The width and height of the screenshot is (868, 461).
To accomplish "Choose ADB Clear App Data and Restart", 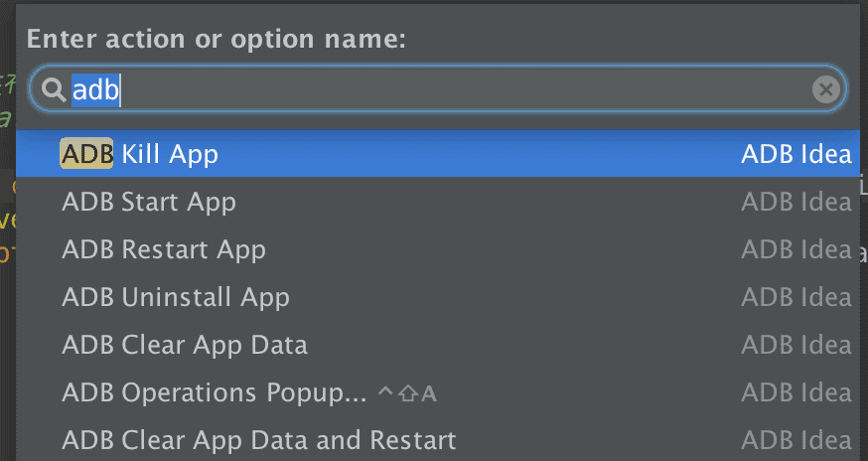I will [258, 440].
